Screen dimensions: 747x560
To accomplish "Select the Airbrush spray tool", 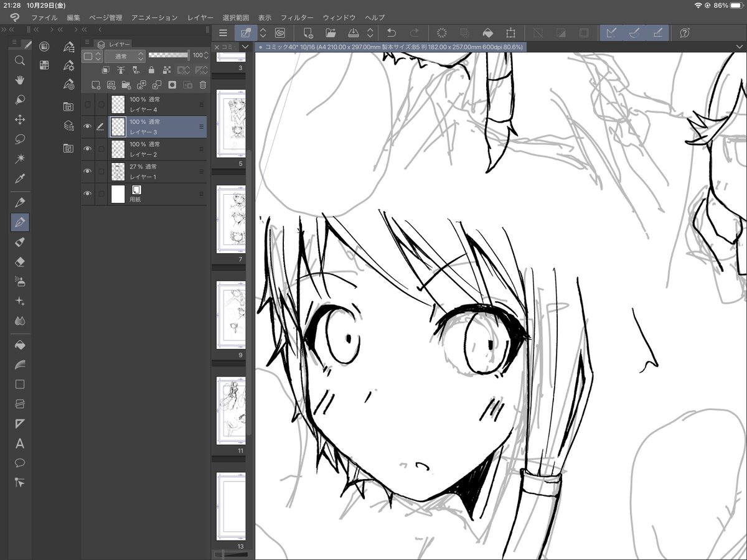I will point(20,281).
